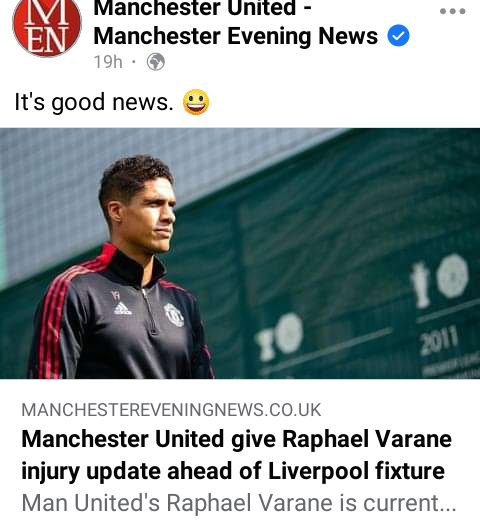Image resolution: width=480 pixels, height=523 pixels.
Task: Click the 2011 text on the green board
Action: [x=439, y=340]
